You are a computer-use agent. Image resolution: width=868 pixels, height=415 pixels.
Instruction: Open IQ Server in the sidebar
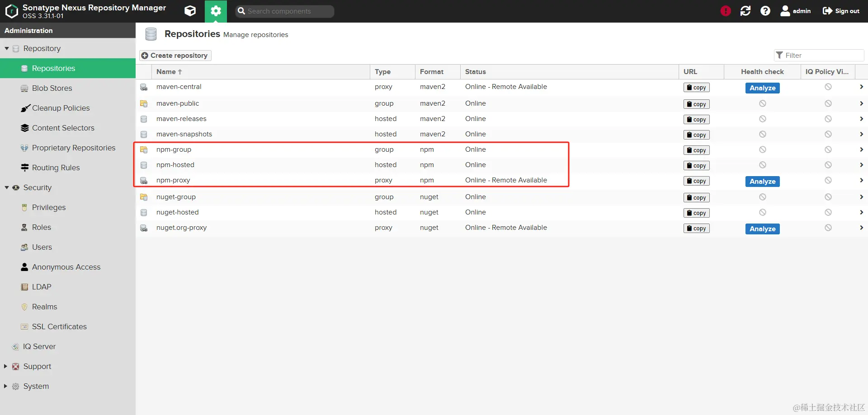pyautogui.click(x=68, y=346)
